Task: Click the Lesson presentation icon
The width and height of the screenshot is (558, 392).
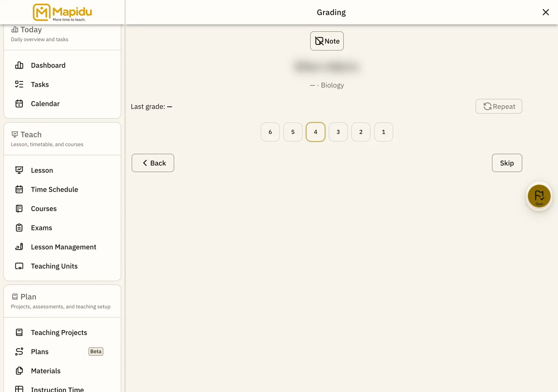Action: 19,170
